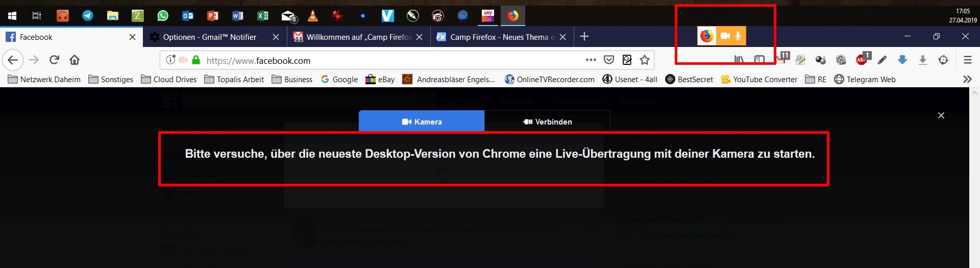The image size is (980, 268).
Task: Open the eBay bookmark
Action: pyautogui.click(x=380, y=79)
